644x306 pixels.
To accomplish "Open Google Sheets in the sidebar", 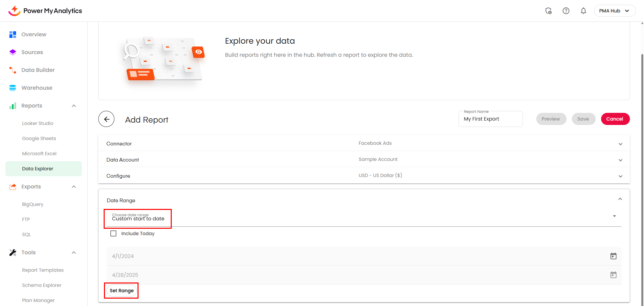I will tap(39, 138).
